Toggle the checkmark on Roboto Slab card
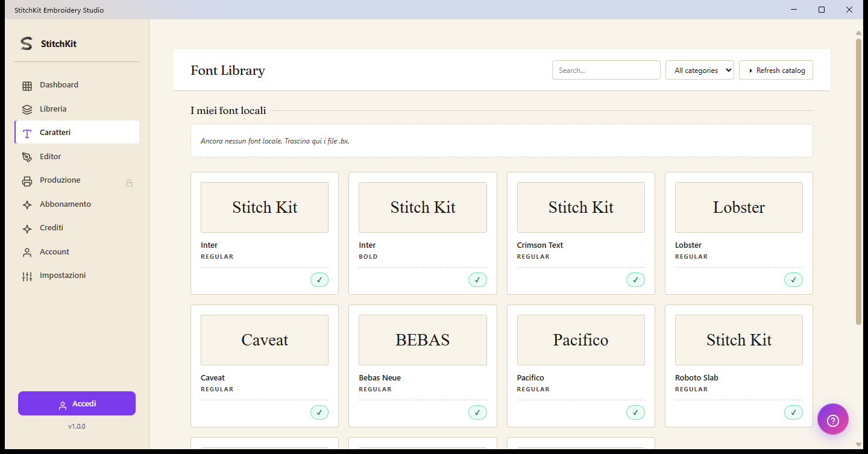The width and height of the screenshot is (868, 454). [793, 412]
